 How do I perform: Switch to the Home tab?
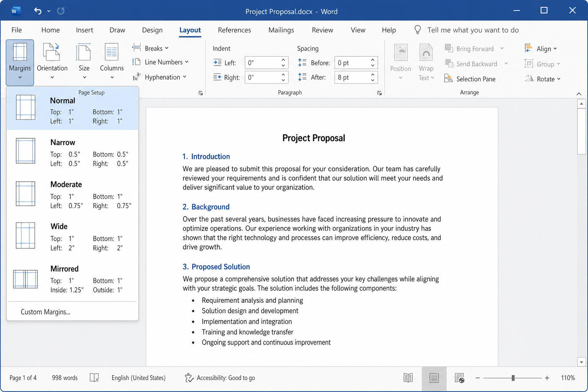(x=51, y=30)
